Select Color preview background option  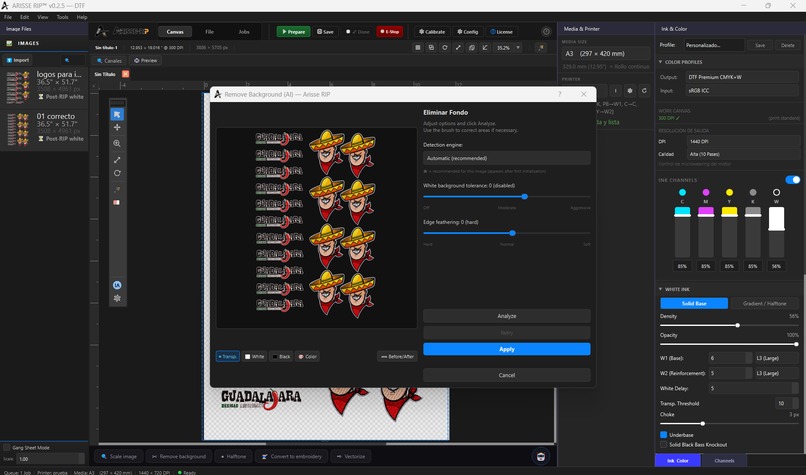(307, 356)
